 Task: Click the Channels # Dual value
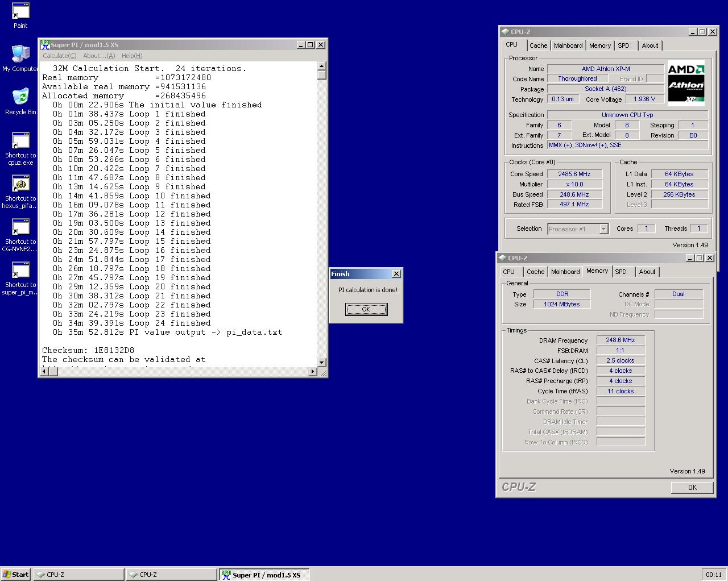[x=679, y=294]
